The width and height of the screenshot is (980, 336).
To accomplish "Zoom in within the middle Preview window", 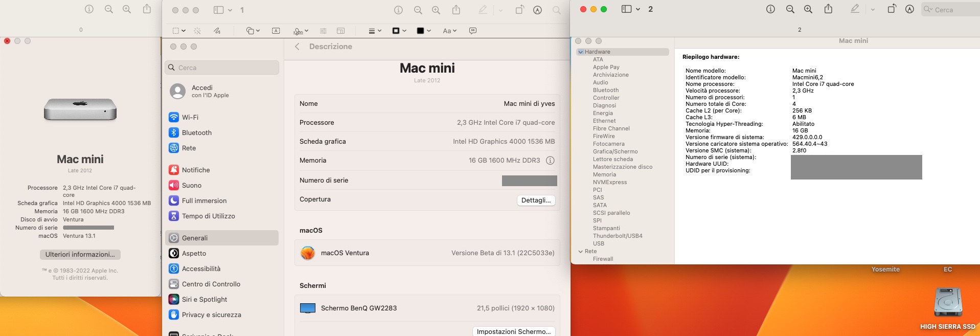I will point(436,10).
